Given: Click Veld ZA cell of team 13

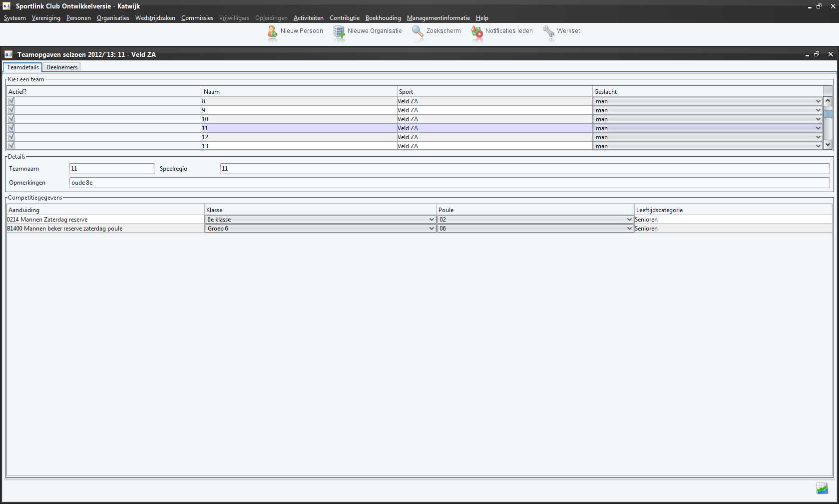Looking at the screenshot, I should 494,146.
